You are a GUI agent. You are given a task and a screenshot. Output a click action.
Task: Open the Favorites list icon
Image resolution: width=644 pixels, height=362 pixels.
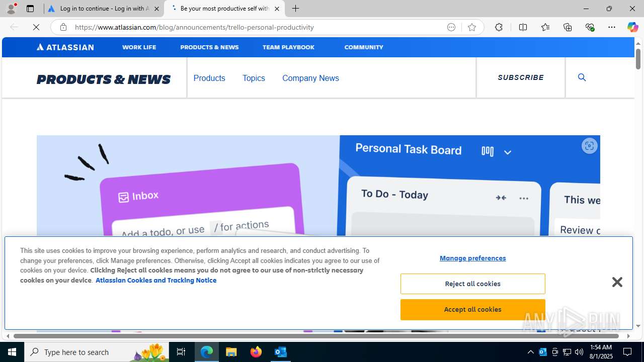click(x=545, y=27)
